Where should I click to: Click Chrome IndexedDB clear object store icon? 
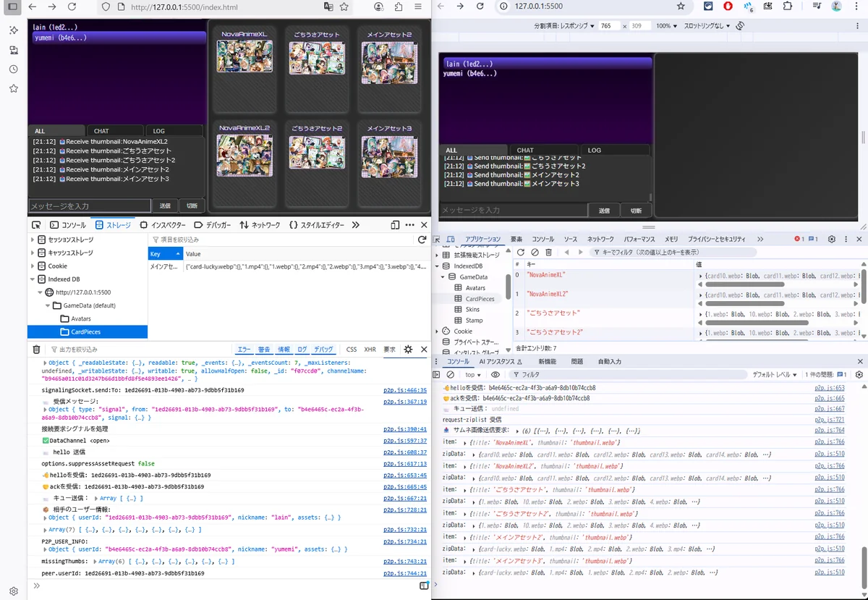(535, 252)
